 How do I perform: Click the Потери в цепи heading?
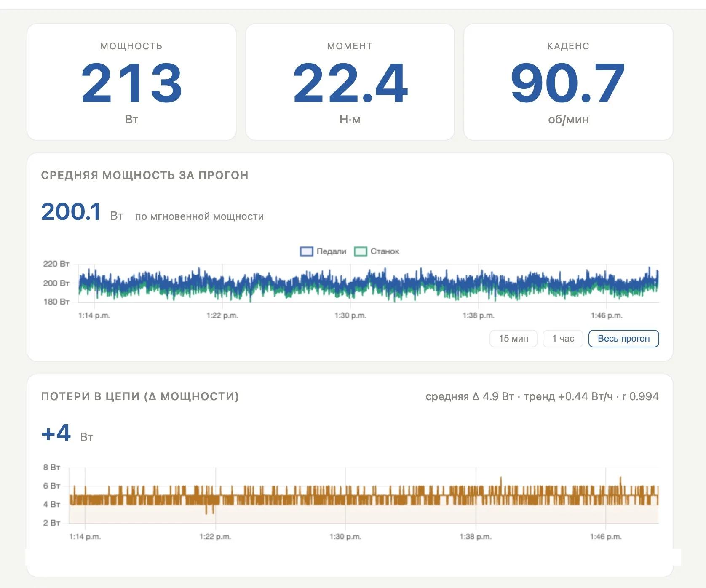tap(140, 396)
